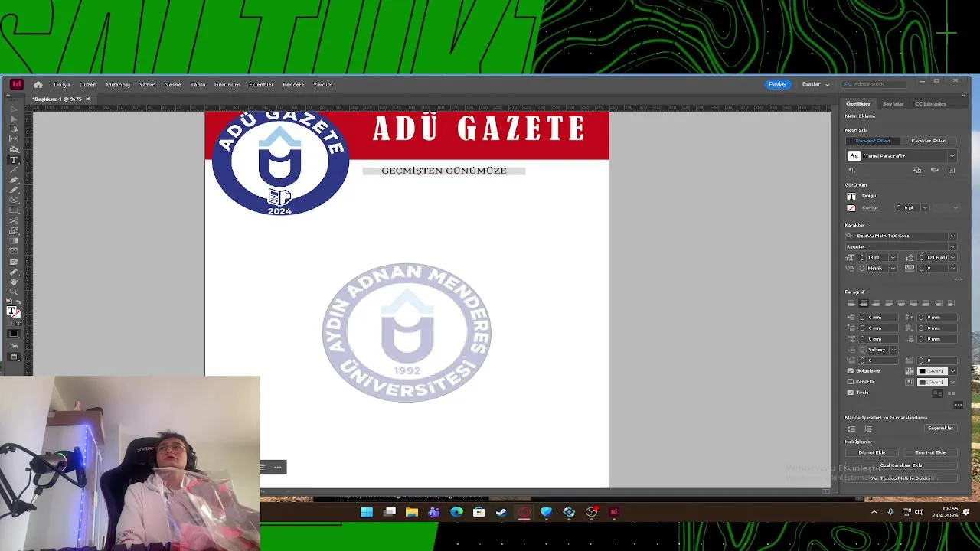
Task: Click the bulleted list icon
Action: tap(851, 429)
